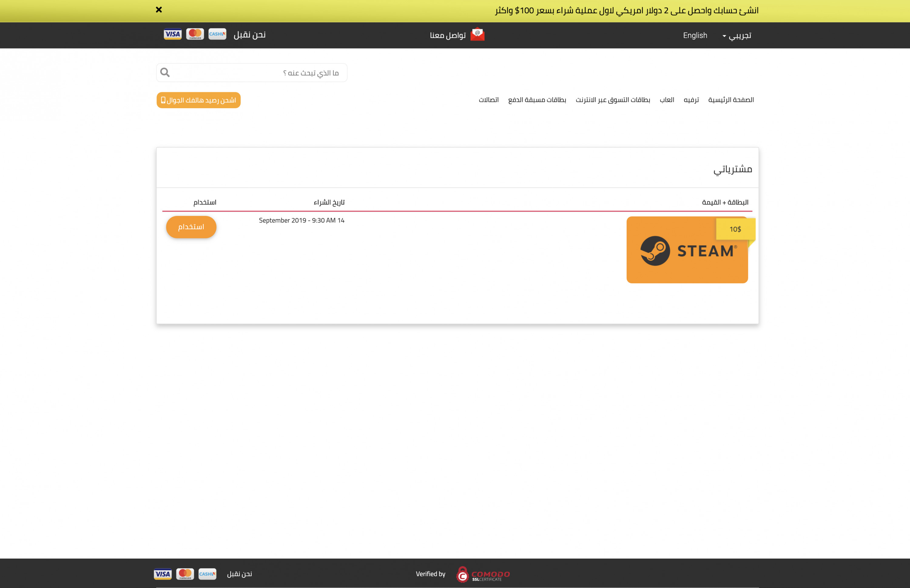The image size is (910, 588).
Task: Click the purchase date 14 September 2019
Action: [302, 220]
